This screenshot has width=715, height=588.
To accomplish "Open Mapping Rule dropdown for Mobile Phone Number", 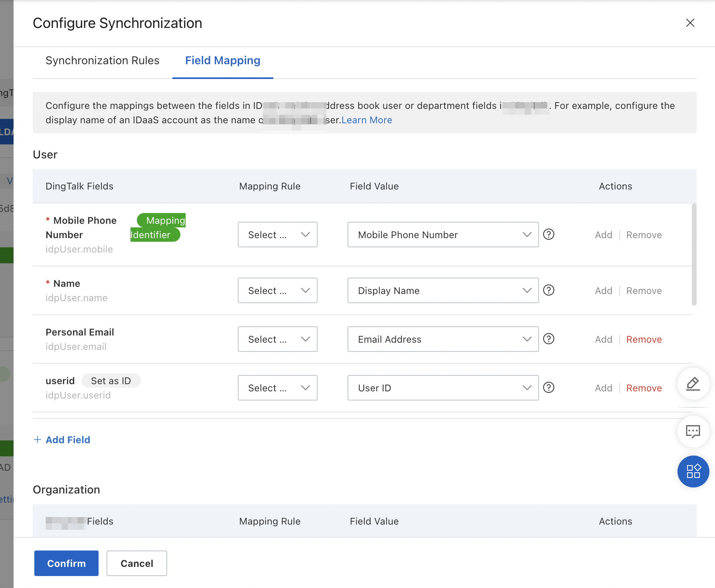I will tap(278, 235).
